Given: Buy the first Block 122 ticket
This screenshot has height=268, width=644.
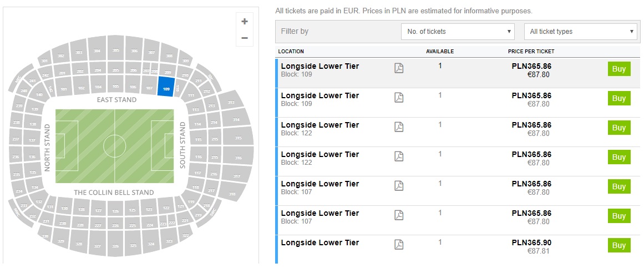Looking at the screenshot, I should coord(619,128).
